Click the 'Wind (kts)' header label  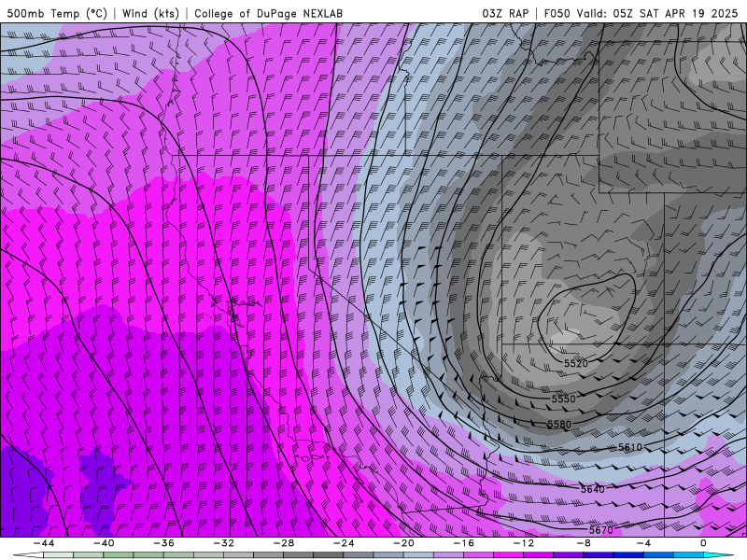150,13
